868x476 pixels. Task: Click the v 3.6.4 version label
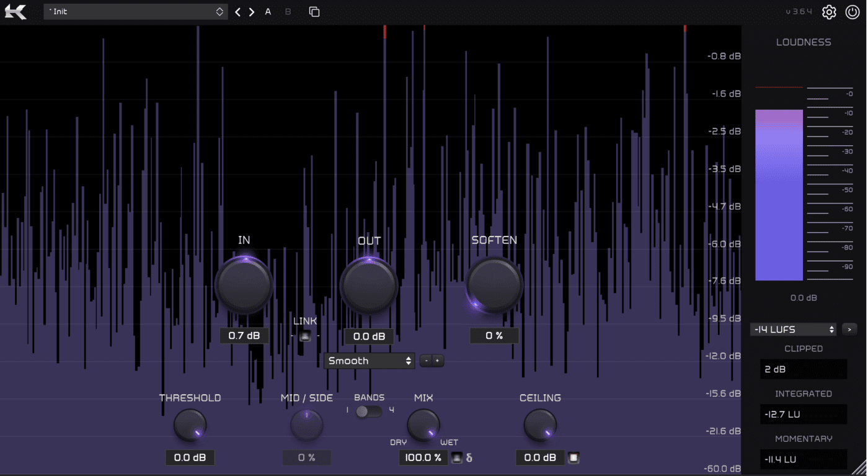[799, 12]
